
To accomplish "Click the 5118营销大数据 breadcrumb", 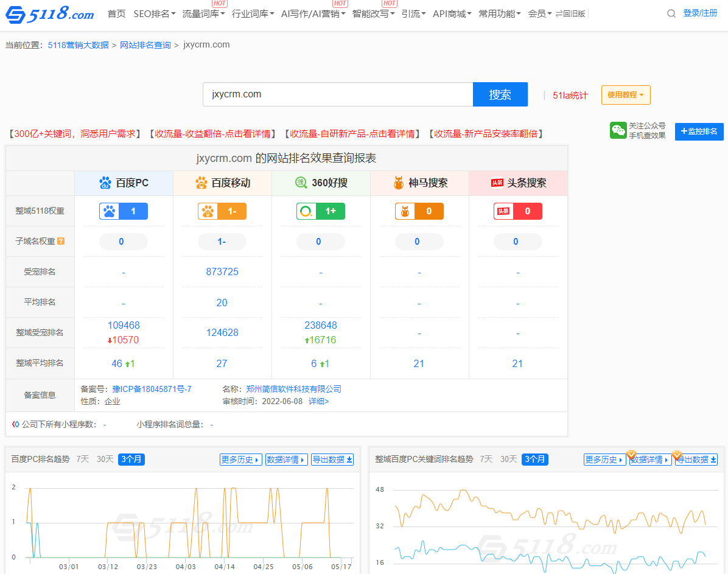I will (78, 45).
